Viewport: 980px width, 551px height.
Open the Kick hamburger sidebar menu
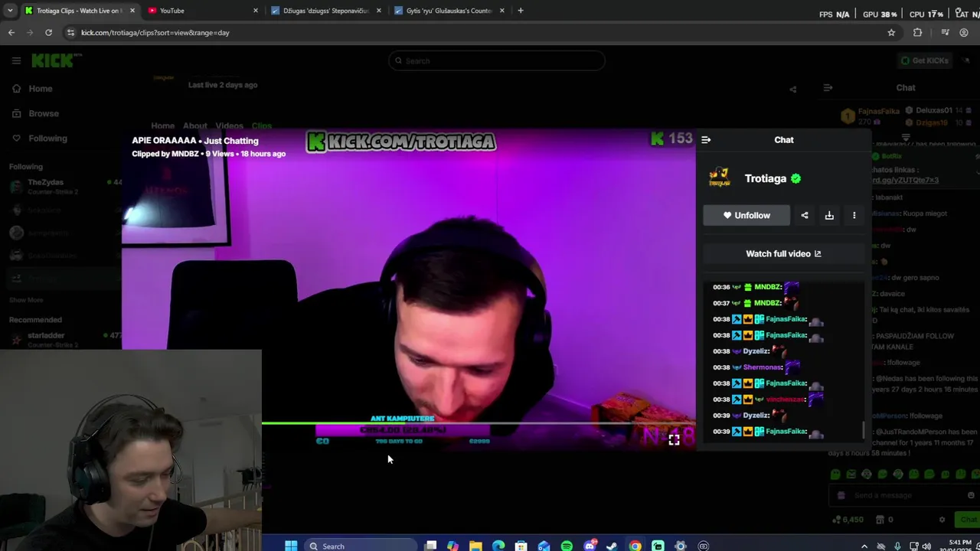click(x=16, y=60)
